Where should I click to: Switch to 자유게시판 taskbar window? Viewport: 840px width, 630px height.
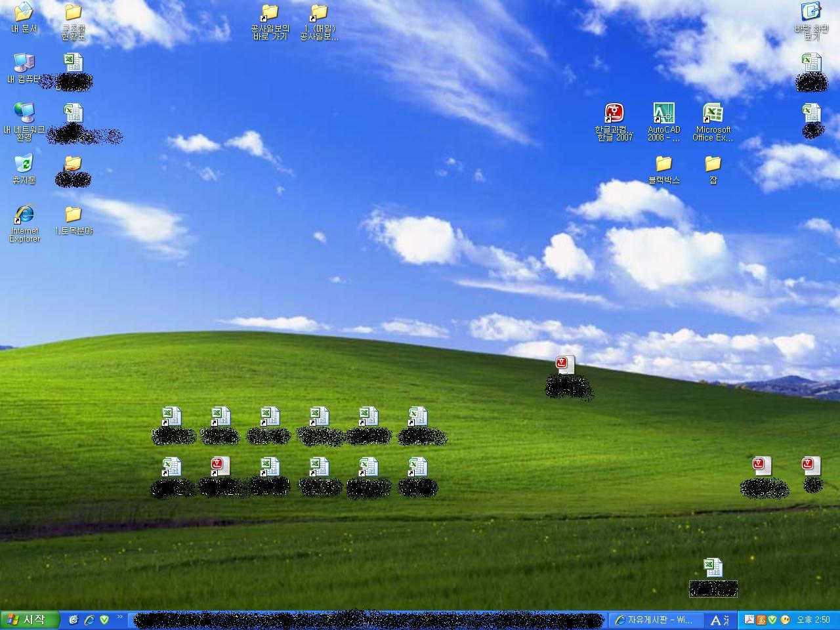656,619
